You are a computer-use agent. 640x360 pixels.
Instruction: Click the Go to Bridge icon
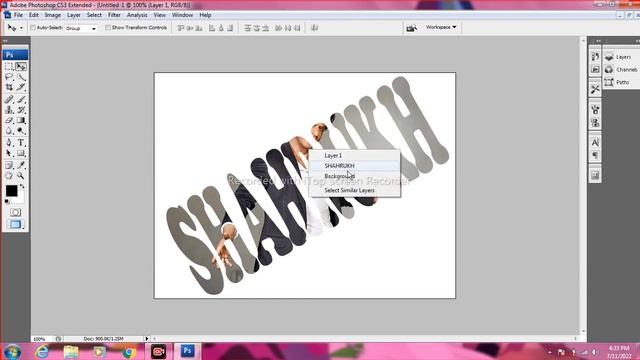click(x=411, y=28)
